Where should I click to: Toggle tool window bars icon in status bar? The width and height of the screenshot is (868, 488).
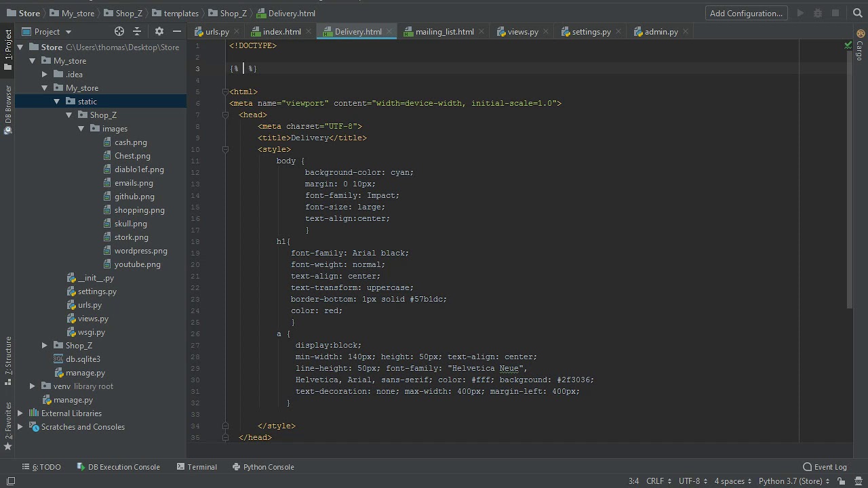pyautogui.click(x=11, y=481)
